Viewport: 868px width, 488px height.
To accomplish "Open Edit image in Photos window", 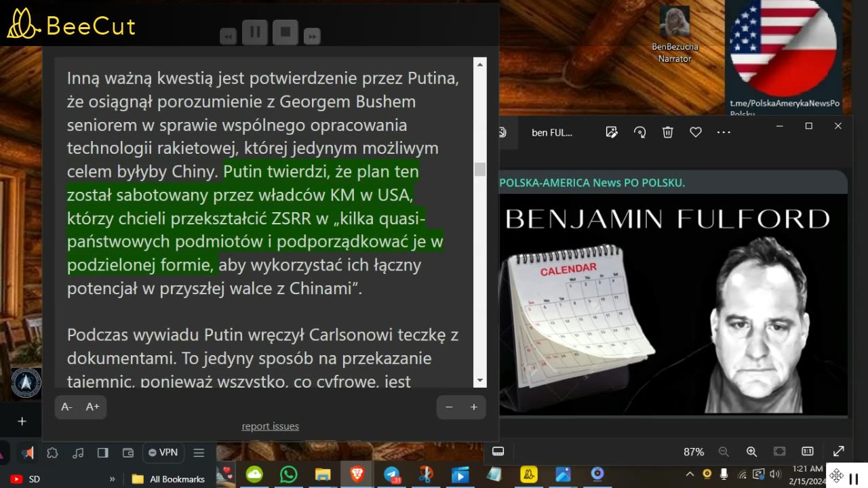I will pyautogui.click(x=612, y=132).
